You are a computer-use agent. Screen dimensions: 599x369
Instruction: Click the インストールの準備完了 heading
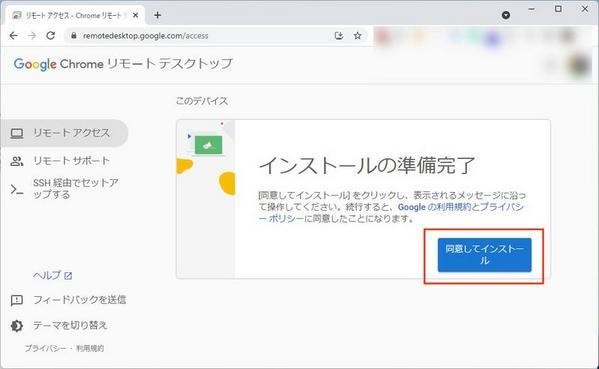(x=367, y=165)
